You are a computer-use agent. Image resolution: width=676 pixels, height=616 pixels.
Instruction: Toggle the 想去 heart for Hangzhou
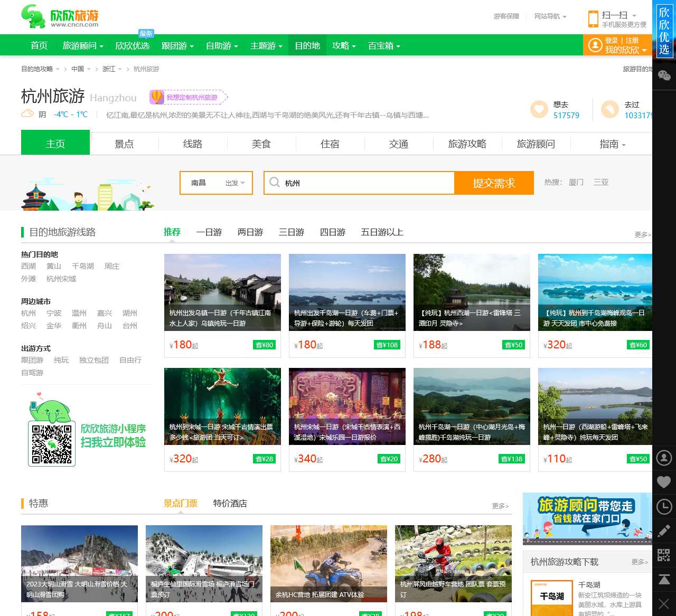coord(538,109)
